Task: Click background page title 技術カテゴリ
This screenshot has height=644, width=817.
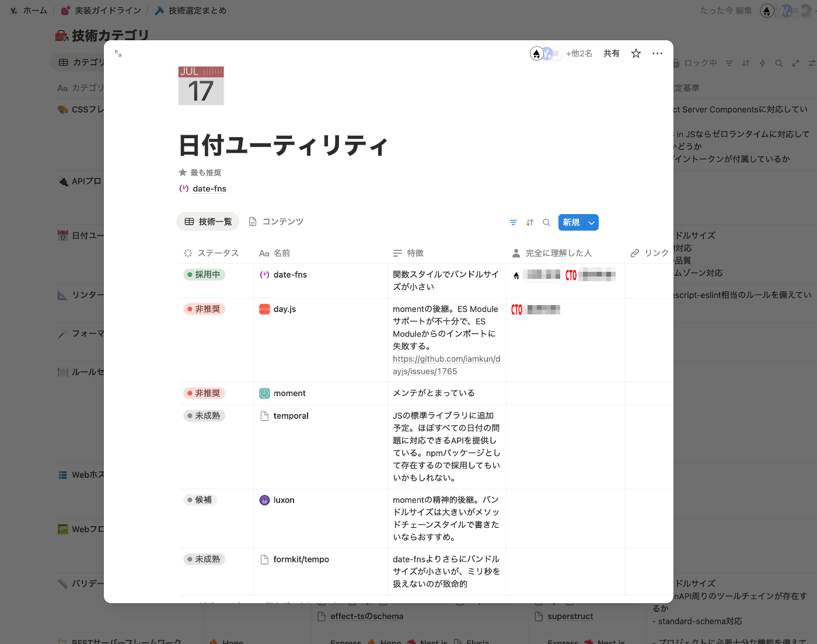Action: point(110,36)
